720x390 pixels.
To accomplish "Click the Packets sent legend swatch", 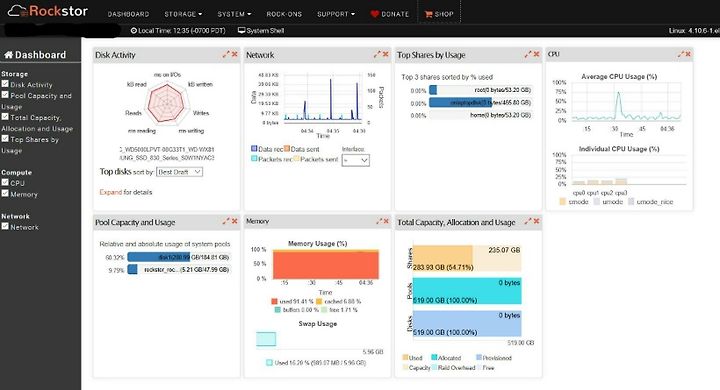I will coord(296,158).
